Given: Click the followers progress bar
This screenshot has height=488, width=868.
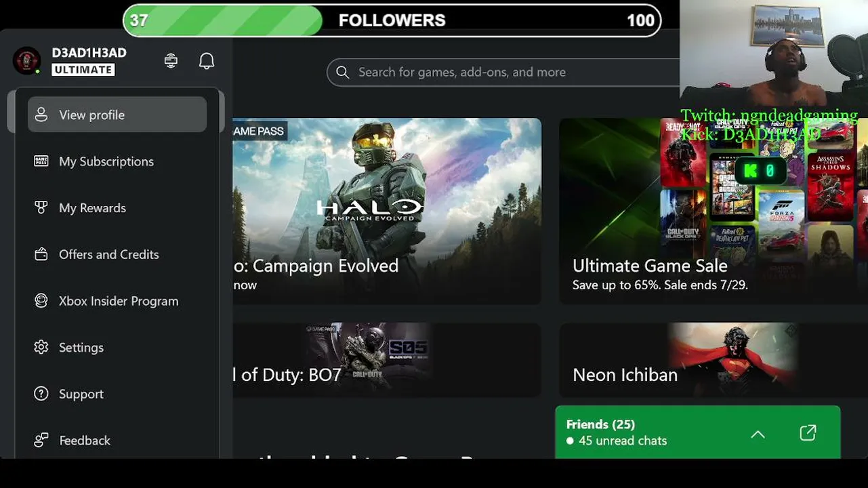Looking at the screenshot, I should pyautogui.click(x=392, y=20).
